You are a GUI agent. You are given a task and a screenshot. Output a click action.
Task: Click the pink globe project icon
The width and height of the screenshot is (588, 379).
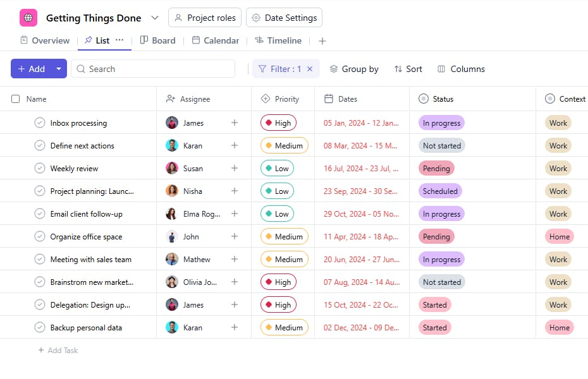(x=28, y=18)
